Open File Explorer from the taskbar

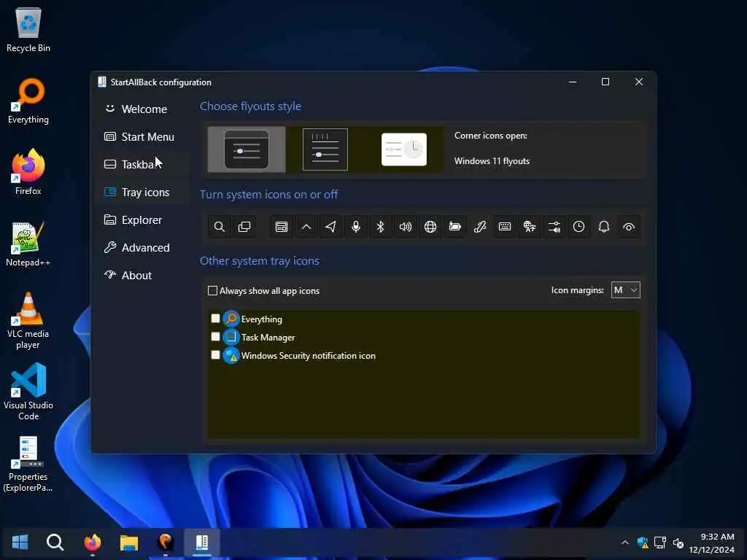pyautogui.click(x=128, y=542)
